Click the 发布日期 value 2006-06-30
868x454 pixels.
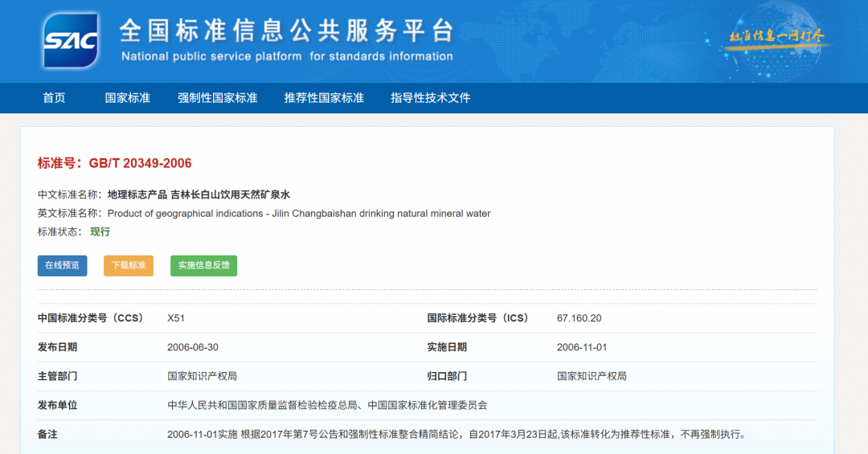(x=193, y=347)
